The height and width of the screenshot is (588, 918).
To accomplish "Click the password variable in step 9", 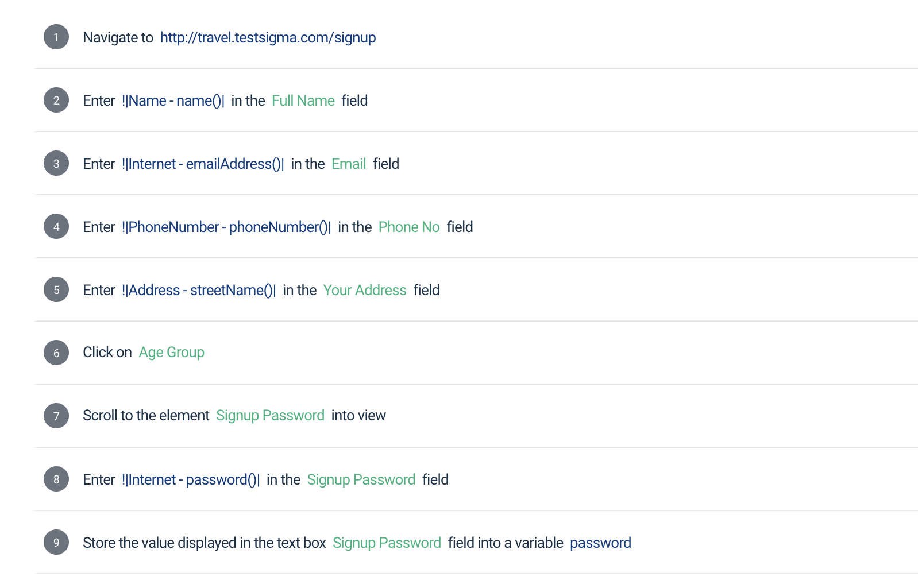I will (600, 543).
